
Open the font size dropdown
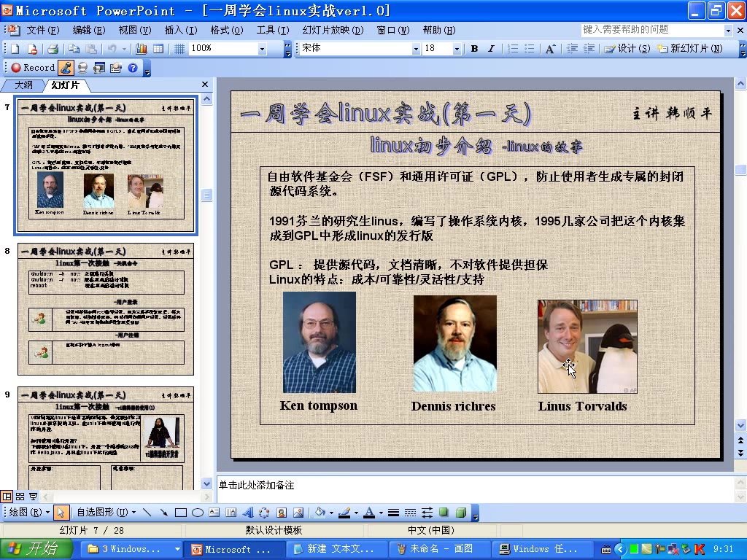pyautogui.click(x=457, y=49)
